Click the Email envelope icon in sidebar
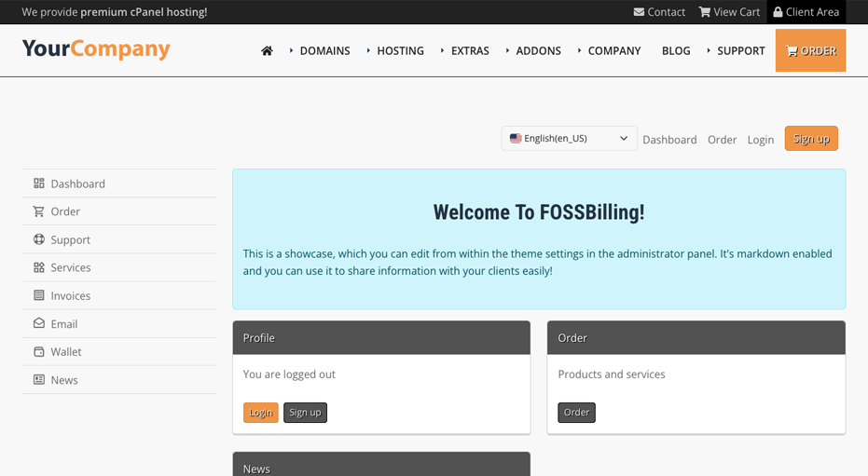This screenshot has height=476, width=868. [x=39, y=323]
